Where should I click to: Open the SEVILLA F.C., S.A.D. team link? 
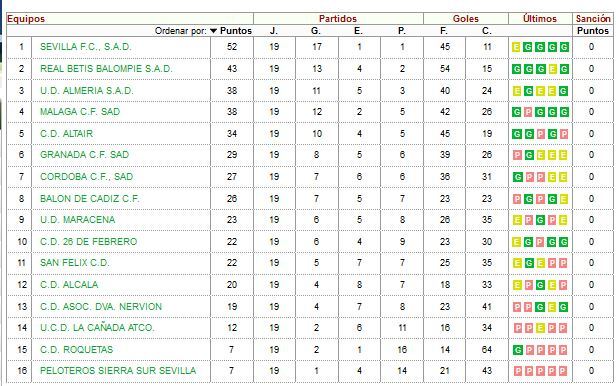tap(85, 47)
